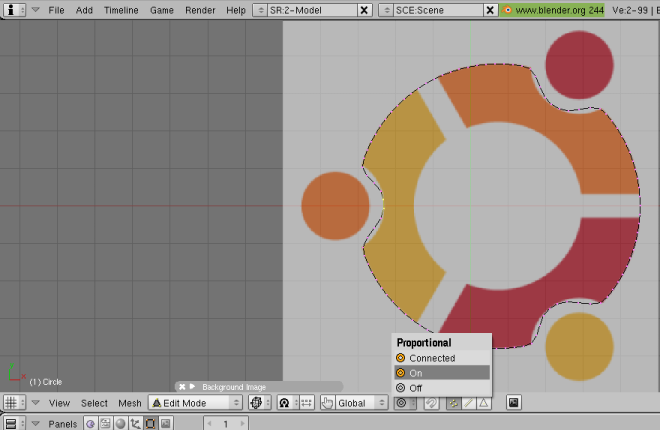660x430 pixels.
Task: Collapse the top header menus triangle
Action: (36, 10)
